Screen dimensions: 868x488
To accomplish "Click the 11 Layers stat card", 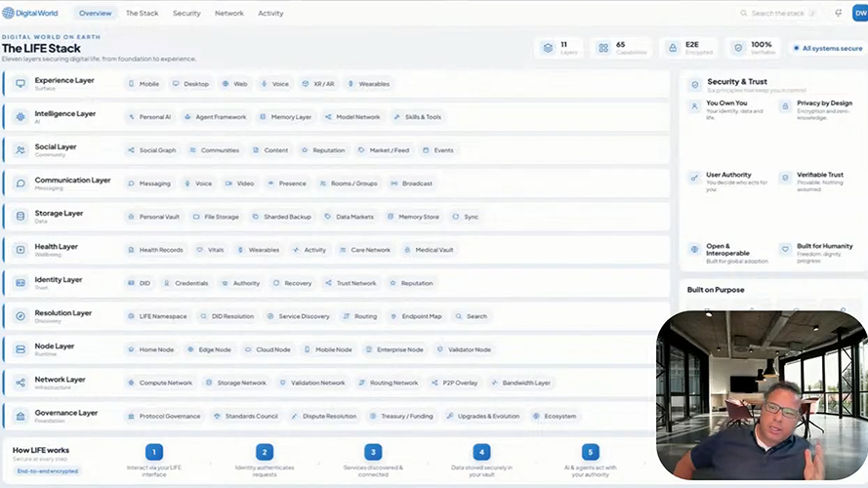I will [559, 48].
